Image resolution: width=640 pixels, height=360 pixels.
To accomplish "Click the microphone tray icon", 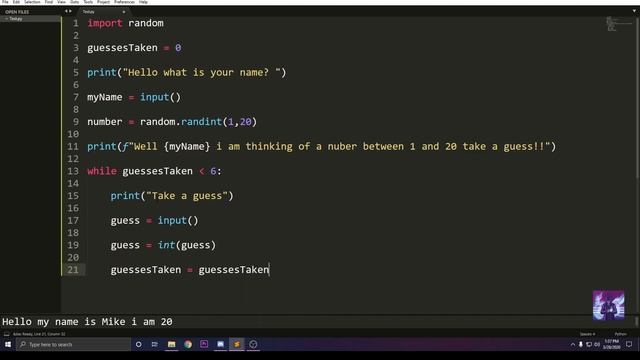I will tap(580, 344).
